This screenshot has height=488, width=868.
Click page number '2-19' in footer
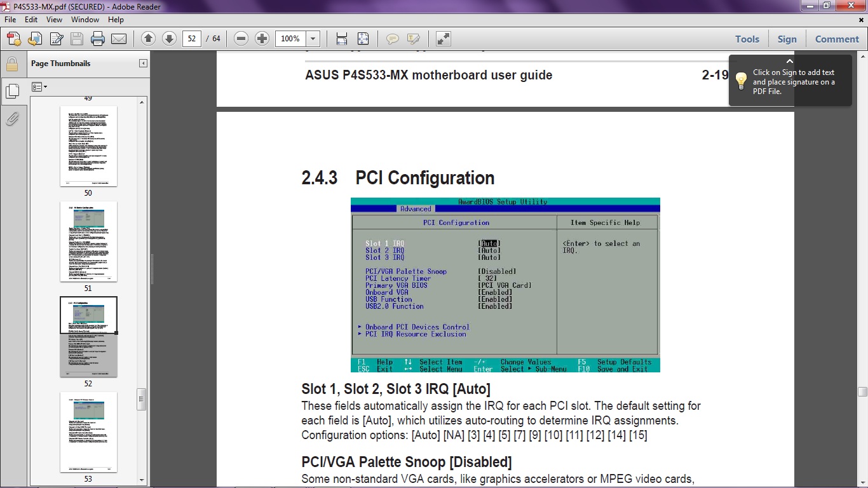coord(715,75)
